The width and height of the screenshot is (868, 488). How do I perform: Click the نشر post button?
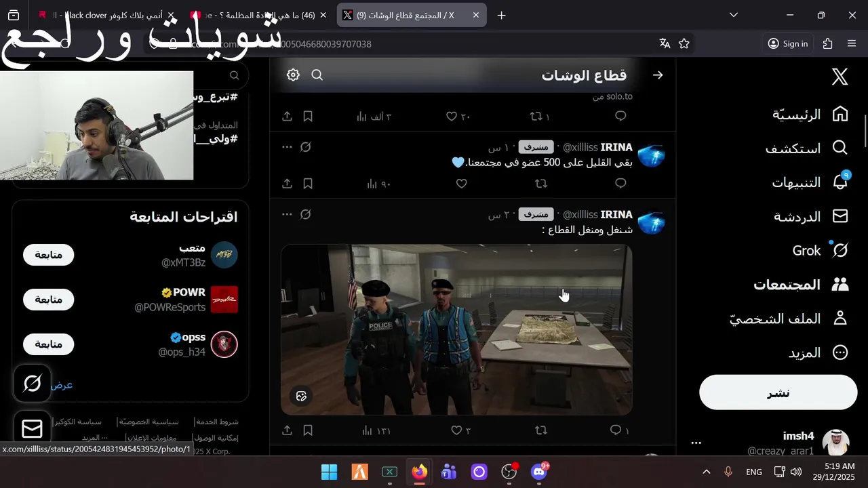pyautogui.click(x=778, y=392)
